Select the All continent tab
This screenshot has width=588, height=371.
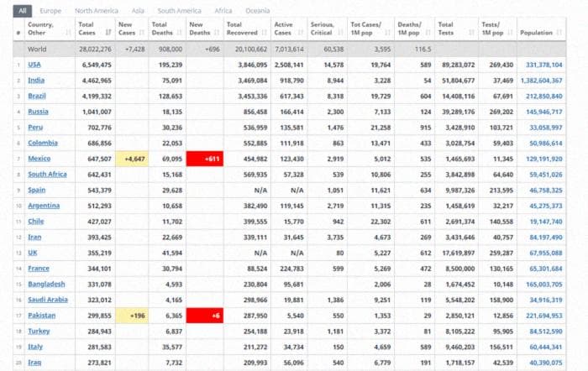[x=23, y=11]
